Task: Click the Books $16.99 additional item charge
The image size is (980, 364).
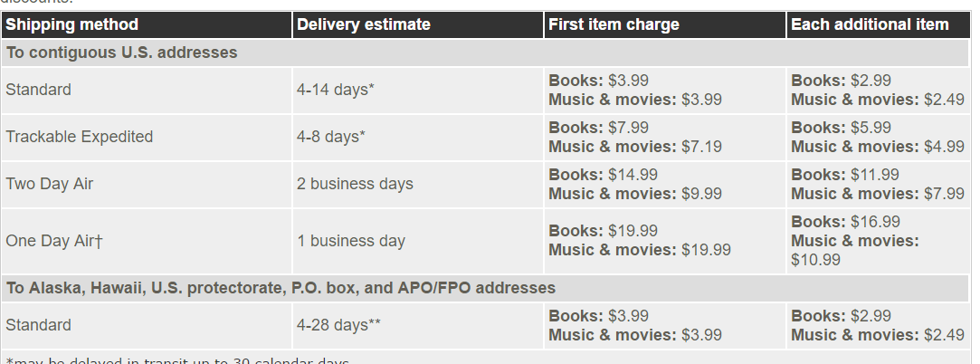Action: pyautogui.click(x=846, y=222)
